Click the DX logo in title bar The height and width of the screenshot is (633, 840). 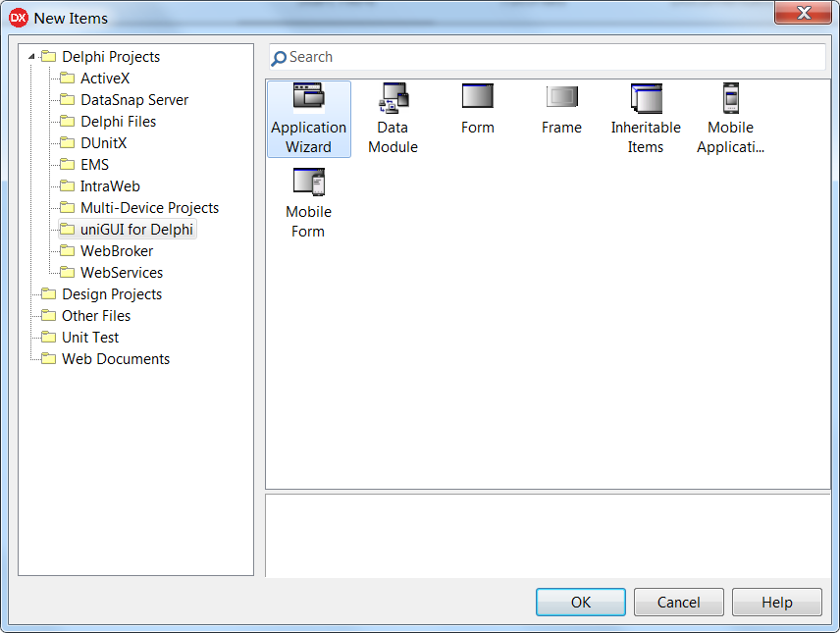pos(19,18)
